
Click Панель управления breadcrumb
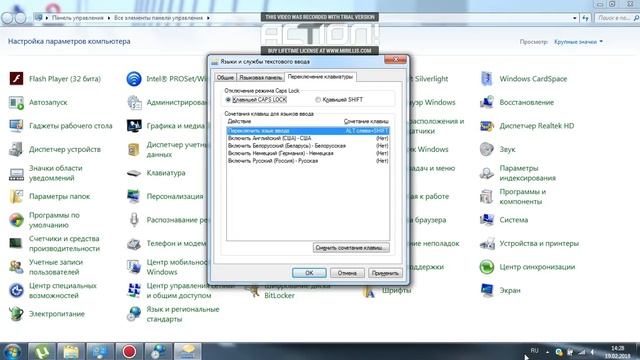point(78,18)
